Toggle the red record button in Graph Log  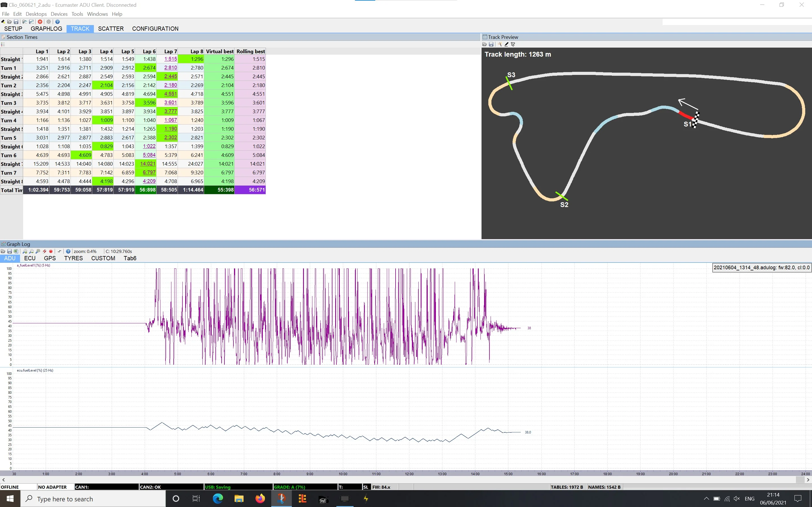tap(51, 251)
